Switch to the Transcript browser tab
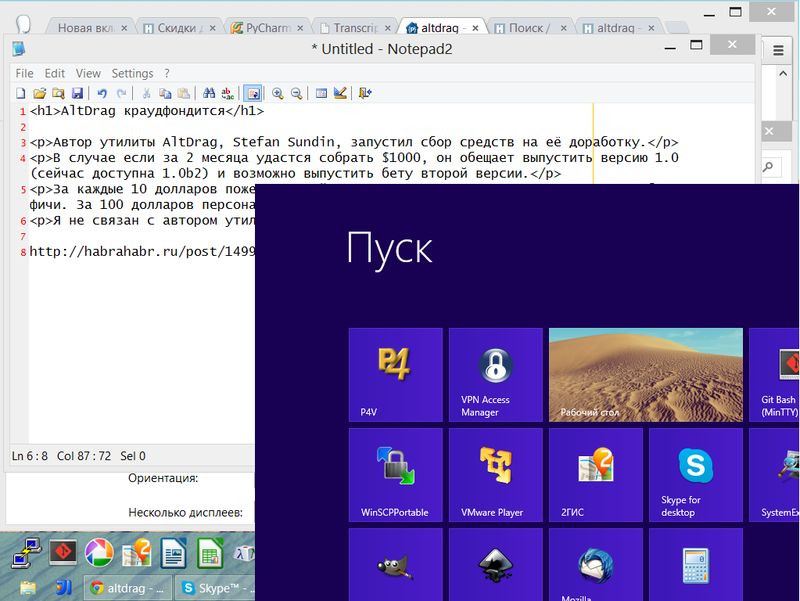Image resolution: width=800 pixels, height=601 pixels. [x=355, y=28]
